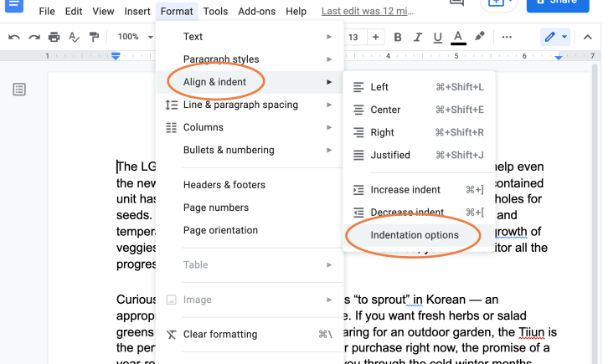
Task: Open Indentation options
Action: (x=419, y=235)
